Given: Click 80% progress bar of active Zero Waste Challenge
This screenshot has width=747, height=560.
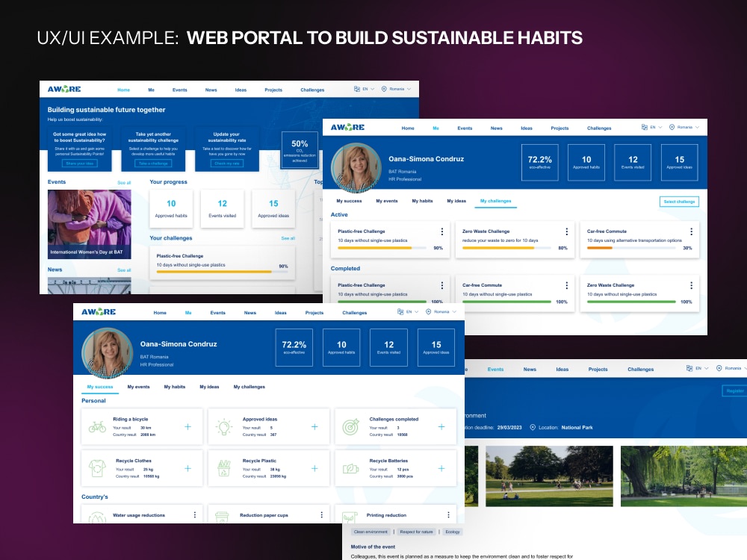Looking at the screenshot, I should click(506, 248).
